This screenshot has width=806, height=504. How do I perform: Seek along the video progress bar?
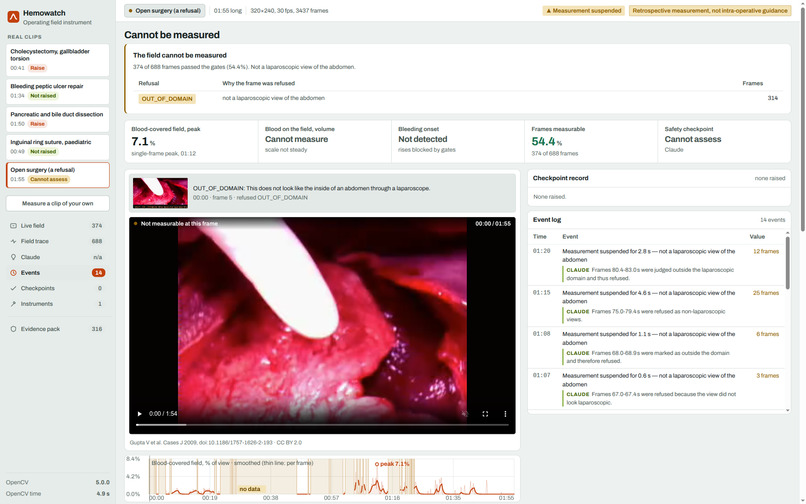coord(322,425)
